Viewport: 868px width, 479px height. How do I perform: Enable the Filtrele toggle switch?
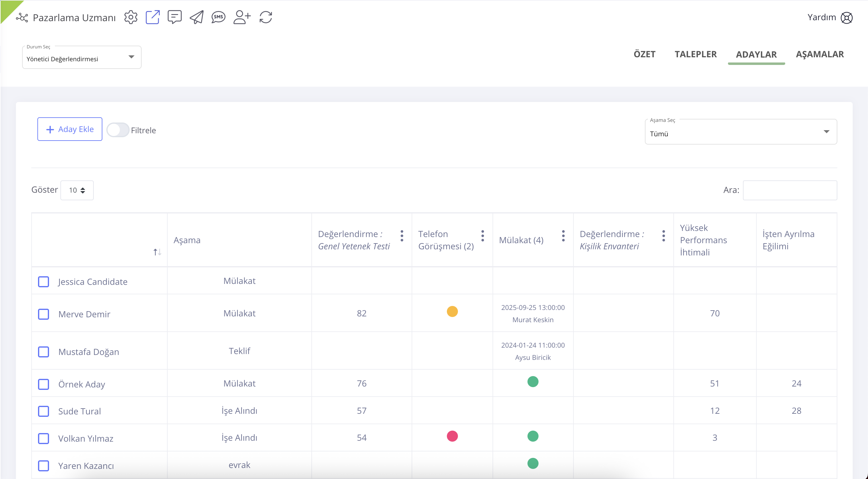pyautogui.click(x=118, y=130)
